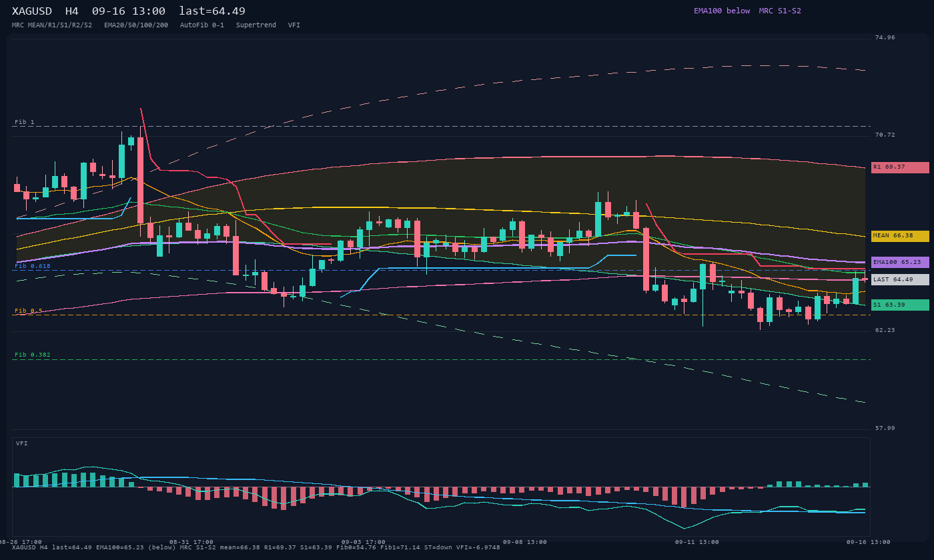Click the purple 'EMA100 below' status text
This screenshot has height=560, width=934.
pyautogui.click(x=722, y=11)
